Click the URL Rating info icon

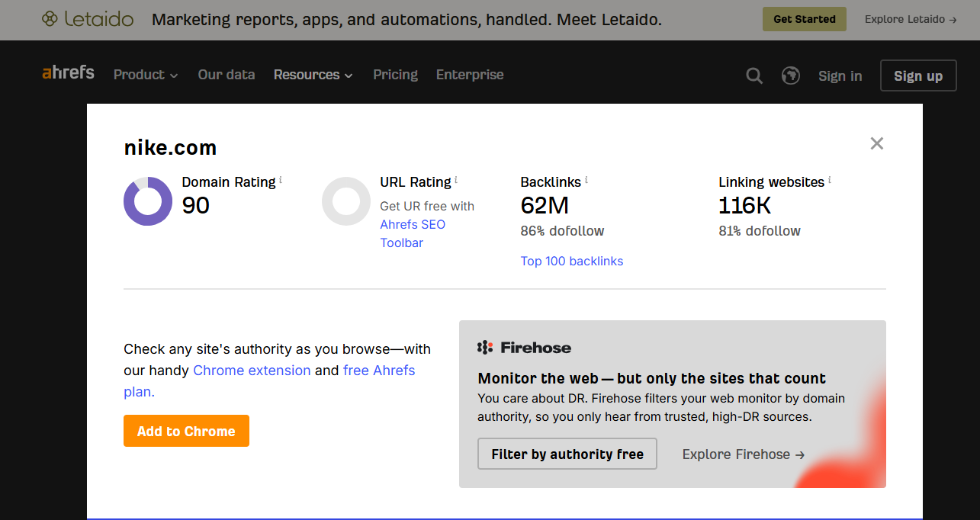point(456,180)
